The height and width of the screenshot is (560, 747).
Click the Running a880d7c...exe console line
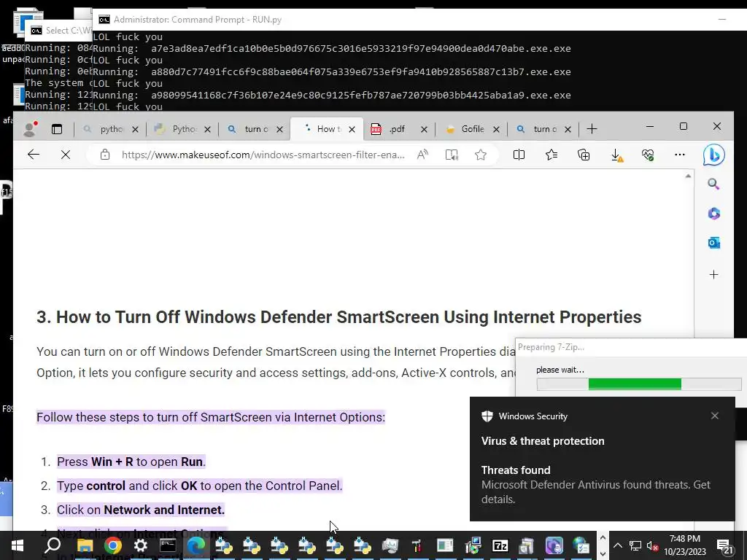tap(332, 72)
